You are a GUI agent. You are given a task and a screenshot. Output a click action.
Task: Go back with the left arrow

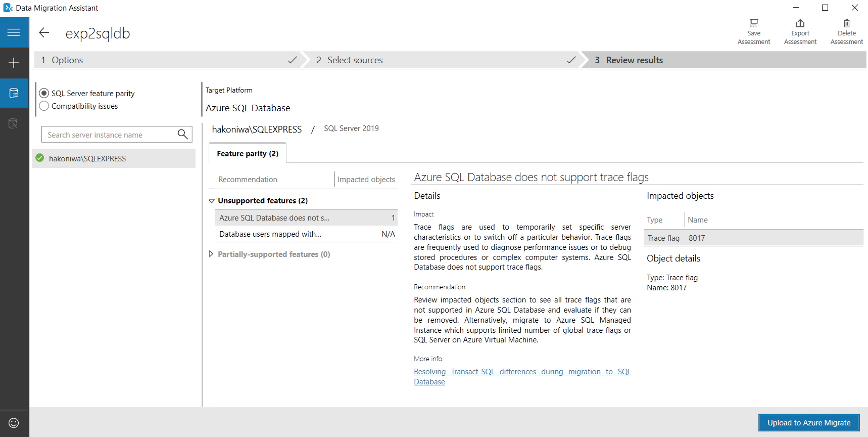click(x=44, y=33)
